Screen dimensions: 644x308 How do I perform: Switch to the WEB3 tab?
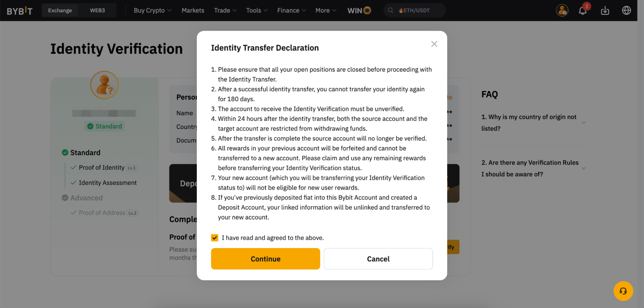pyautogui.click(x=97, y=10)
